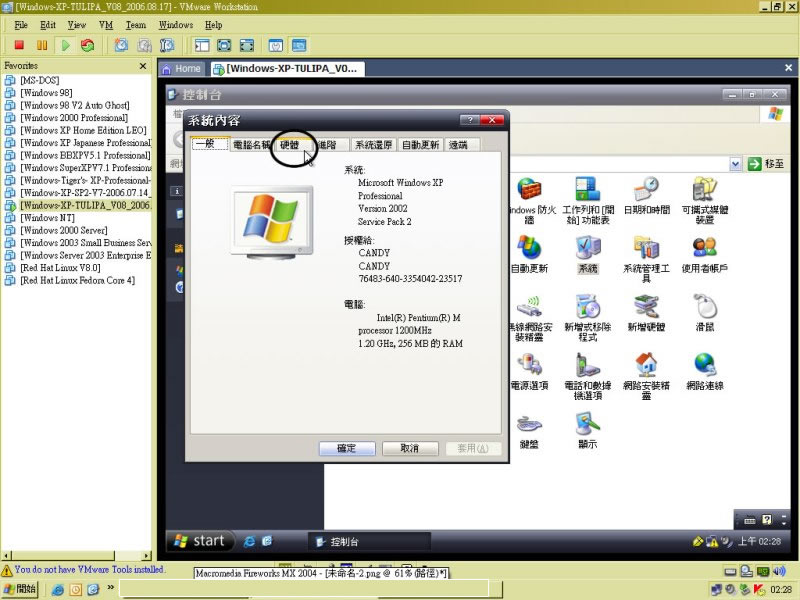Click the Quick Switch toolbar icon
The height and width of the screenshot is (600, 800).
(x=247, y=45)
